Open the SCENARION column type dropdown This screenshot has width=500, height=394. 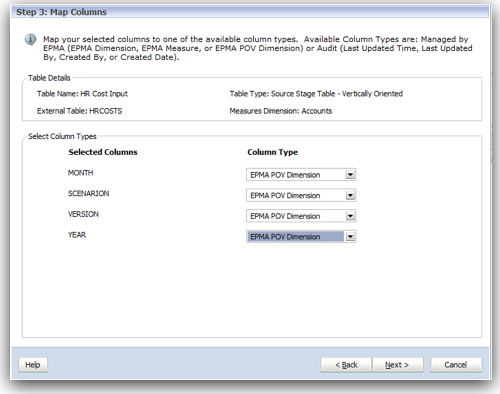[x=301, y=195]
